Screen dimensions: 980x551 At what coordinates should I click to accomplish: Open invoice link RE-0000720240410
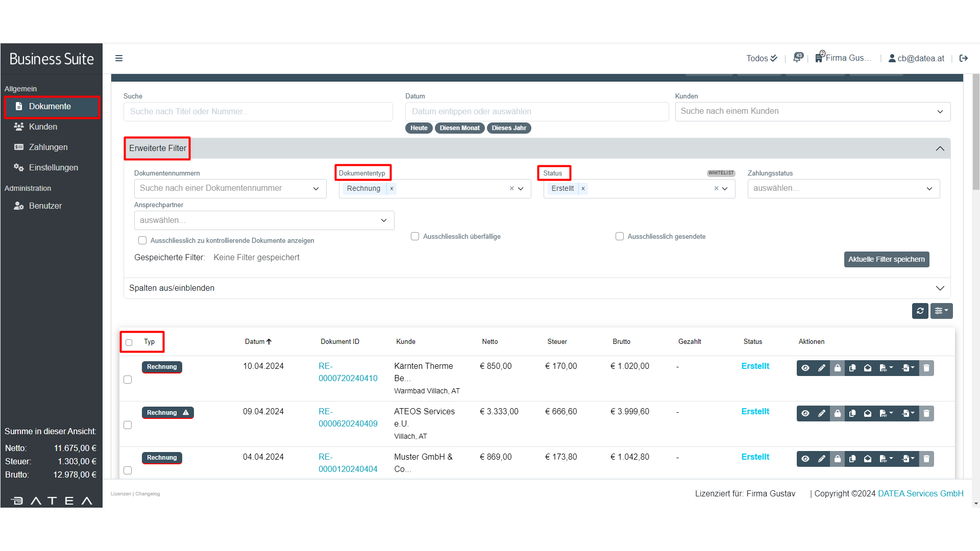[348, 372]
